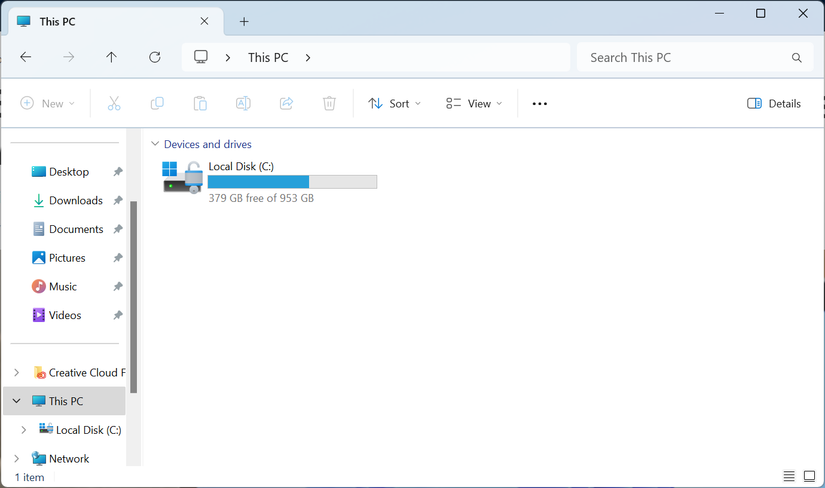The image size is (825, 488).
Task: Maximize the File Explorer window
Action: [x=761, y=13]
